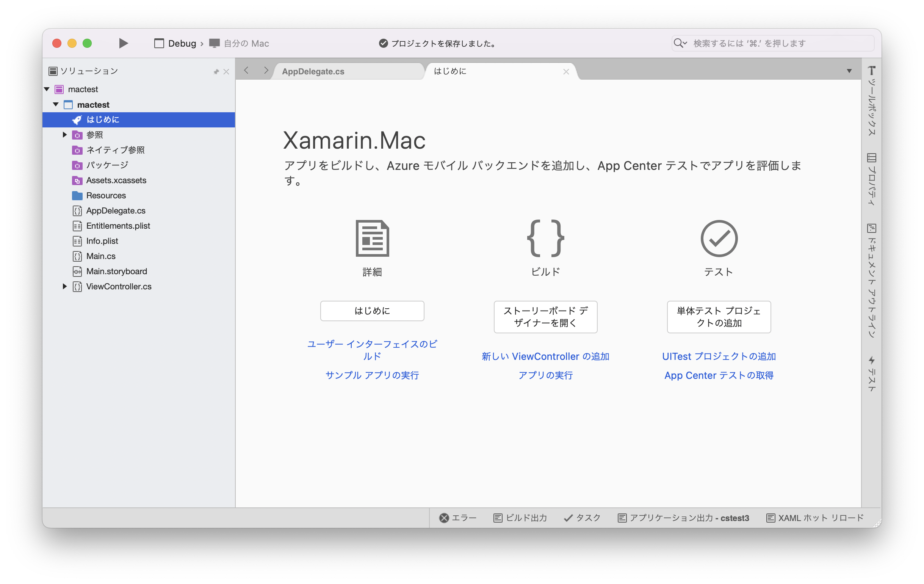Select the mactest solution icon
Screen dimensions: 924x584
point(59,89)
